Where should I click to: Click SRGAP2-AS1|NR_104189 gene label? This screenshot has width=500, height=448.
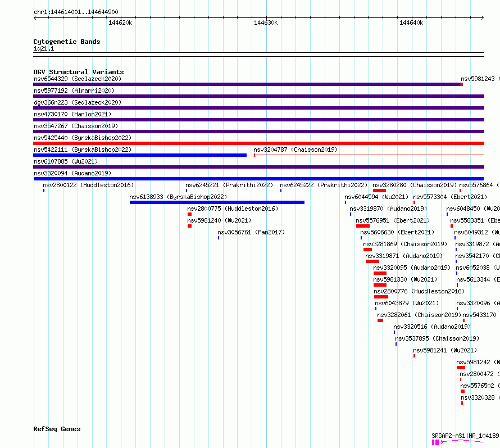point(465,436)
